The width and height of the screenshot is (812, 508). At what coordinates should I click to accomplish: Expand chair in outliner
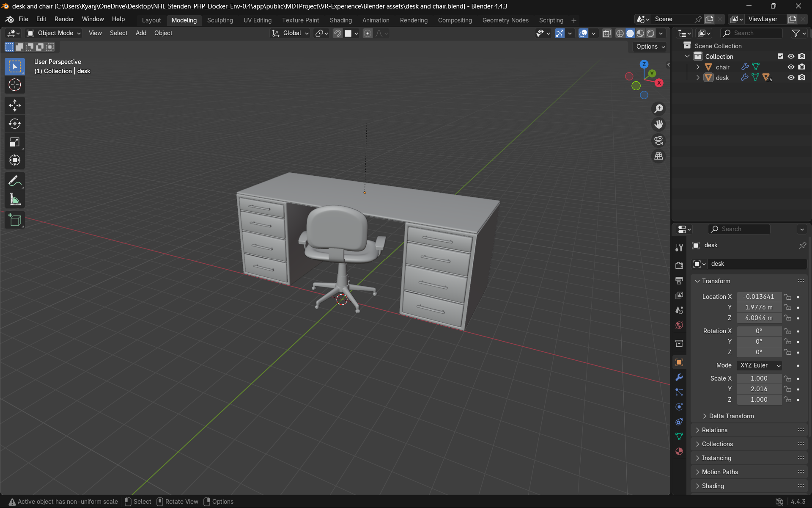coord(698,67)
